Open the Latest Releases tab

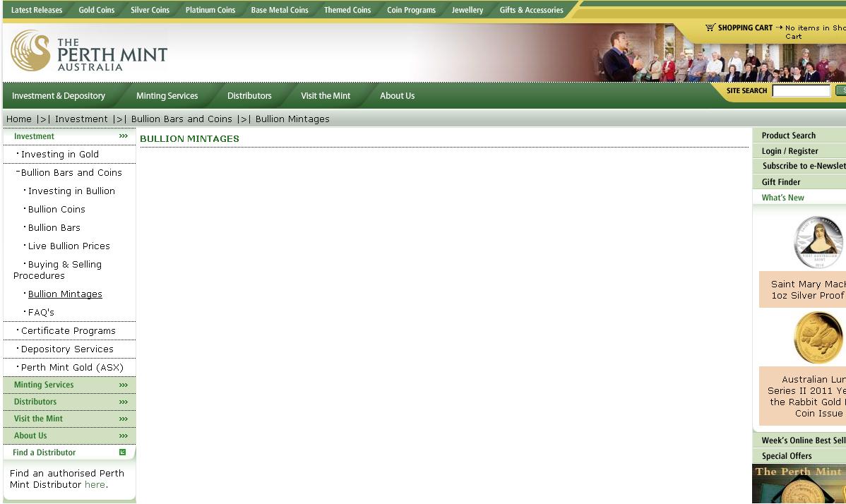tap(37, 10)
